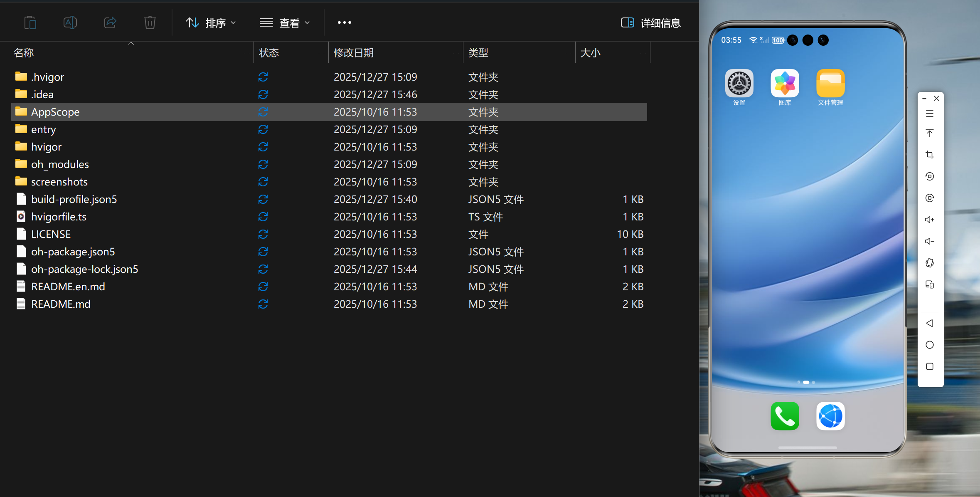Click the emulator screenshot crop icon
This screenshot has height=497, width=980.
point(930,155)
